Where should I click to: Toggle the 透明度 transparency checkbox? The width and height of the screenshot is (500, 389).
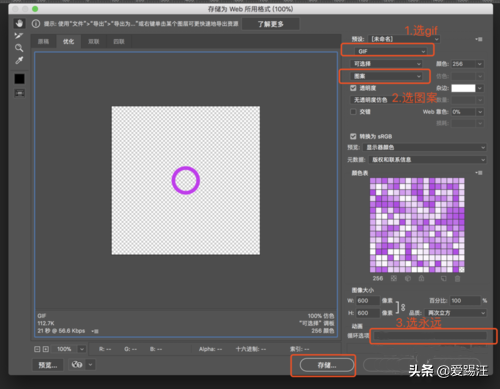(x=353, y=88)
